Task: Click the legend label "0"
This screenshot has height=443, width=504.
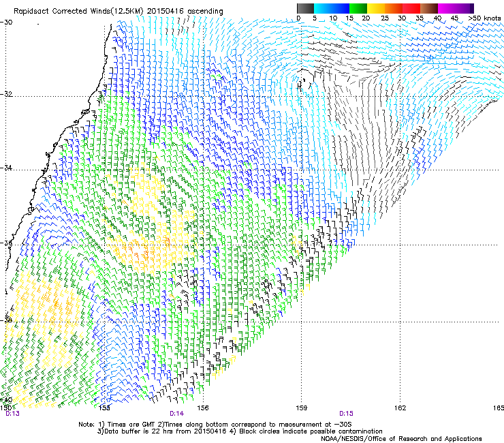Action: [298, 18]
